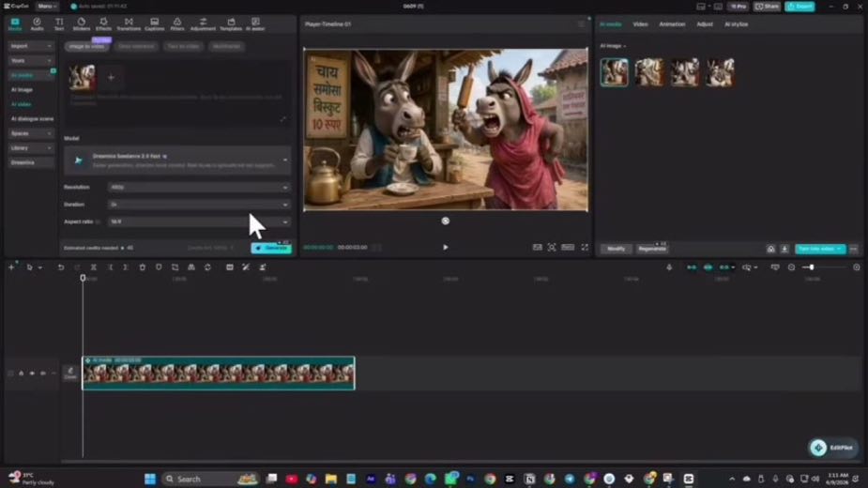This screenshot has width=868, height=488.
Task: Click the Export button
Action: click(799, 7)
